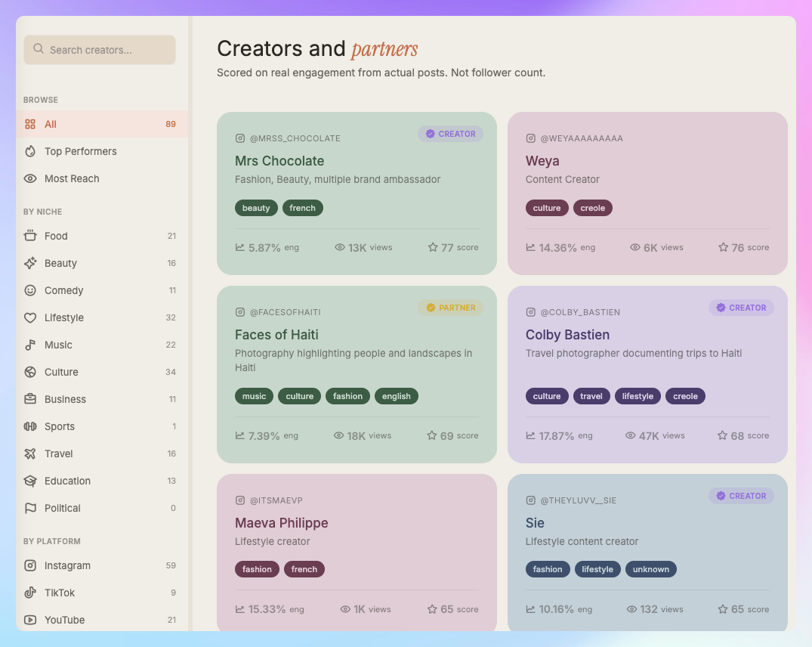Focus the Search creators field

click(100, 50)
